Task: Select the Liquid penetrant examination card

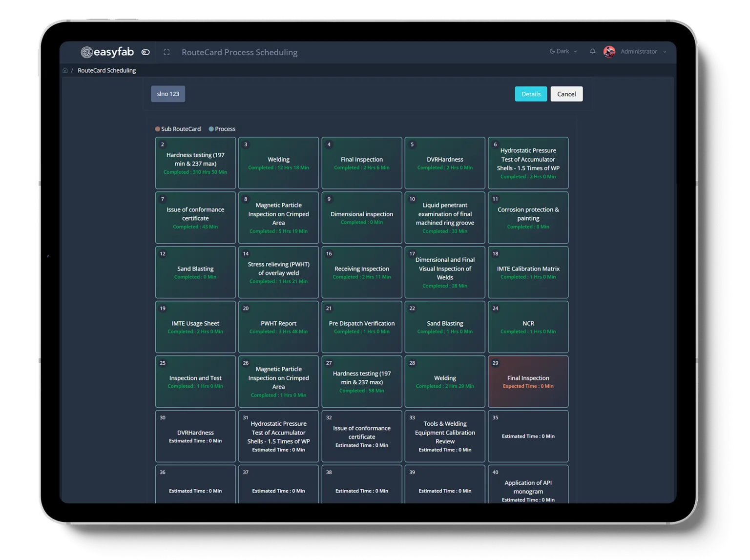Action: click(445, 218)
